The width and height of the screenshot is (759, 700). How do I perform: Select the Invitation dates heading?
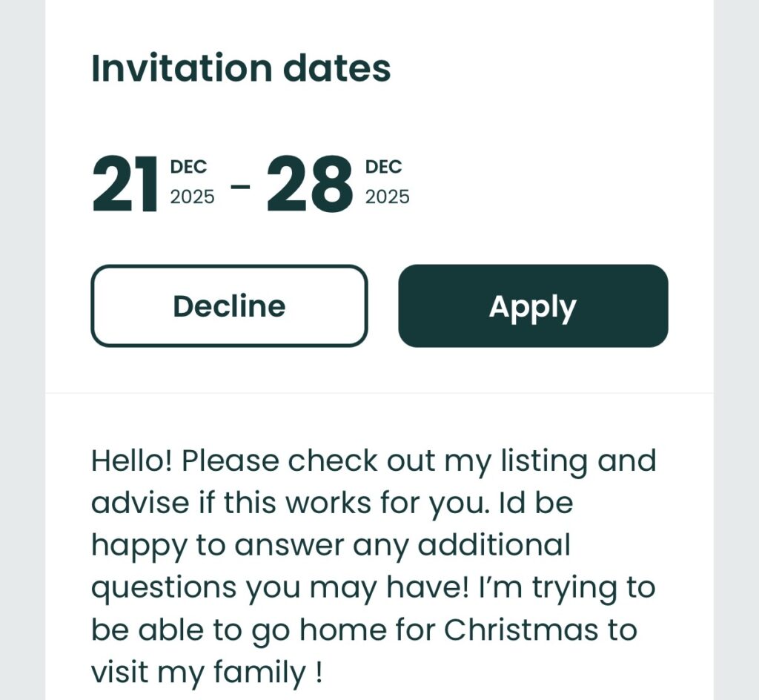pos(241,68)
